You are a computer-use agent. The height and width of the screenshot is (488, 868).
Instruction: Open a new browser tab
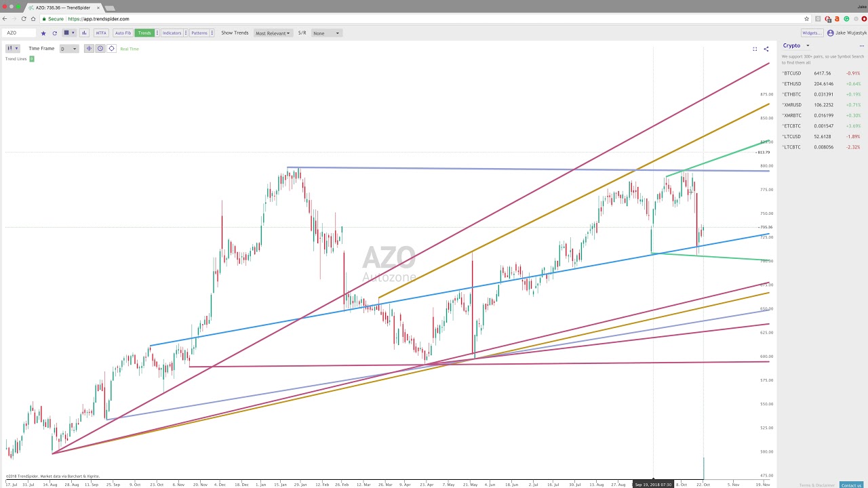pos(110,7)
